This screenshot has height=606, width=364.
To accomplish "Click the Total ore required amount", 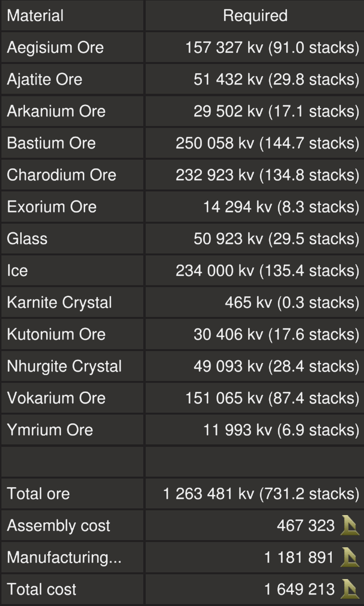I will pyautogui.click(x=261, y=494).
